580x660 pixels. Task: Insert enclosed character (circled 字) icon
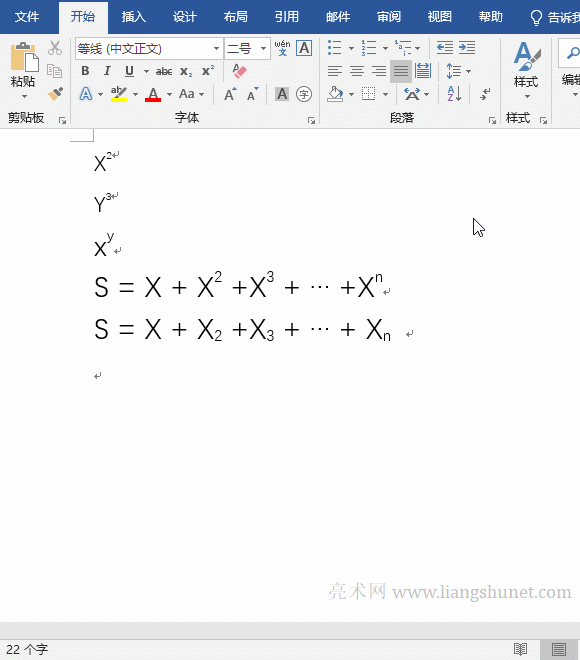[304, 94]
